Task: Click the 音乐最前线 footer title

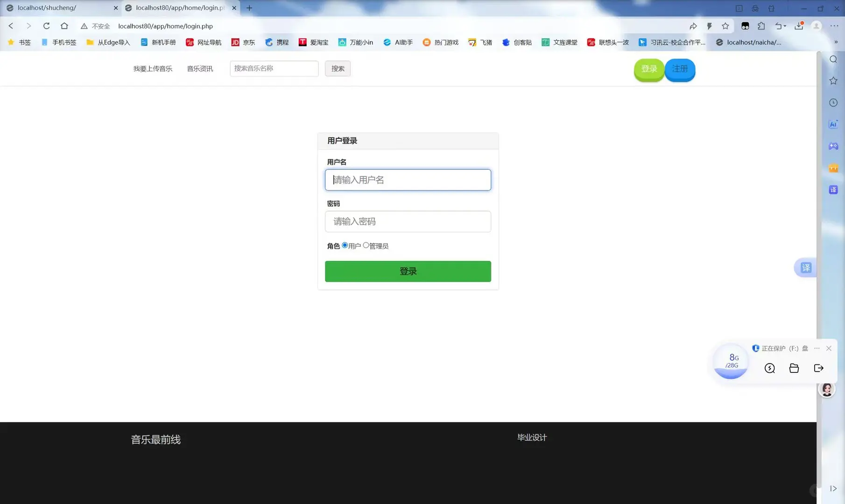Action: click(x=155, y=440)
